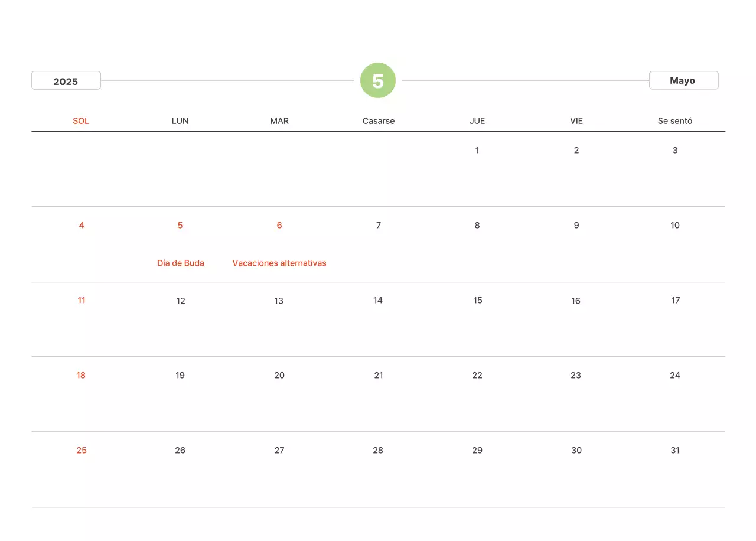This screenshot has height=541, width=756.
Task: Select date 1 in the calendar
Action: tap(477, 151)
